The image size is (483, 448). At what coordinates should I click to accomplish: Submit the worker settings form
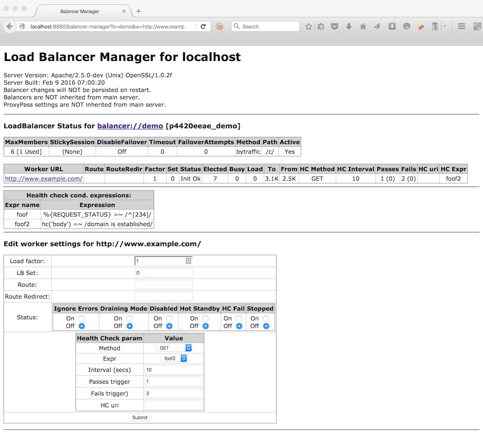pos(140,417)
